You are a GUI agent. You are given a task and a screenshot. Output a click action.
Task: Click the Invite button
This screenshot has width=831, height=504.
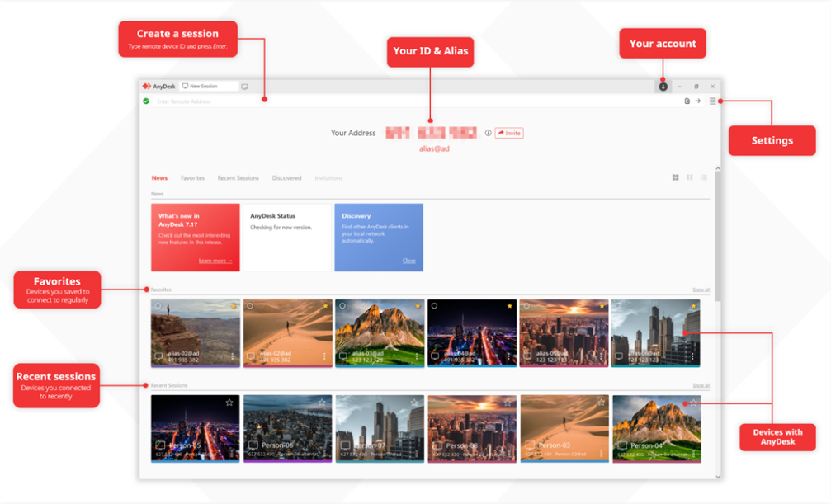pos(509,133)
